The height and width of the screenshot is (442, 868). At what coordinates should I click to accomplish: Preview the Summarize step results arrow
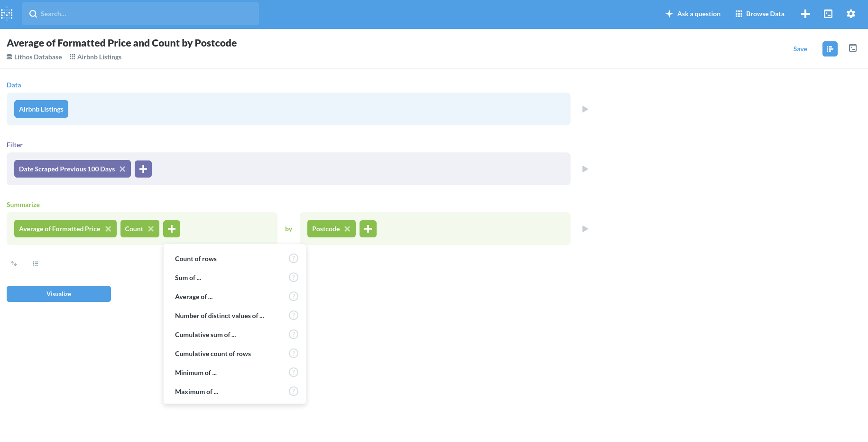(585, 229)
